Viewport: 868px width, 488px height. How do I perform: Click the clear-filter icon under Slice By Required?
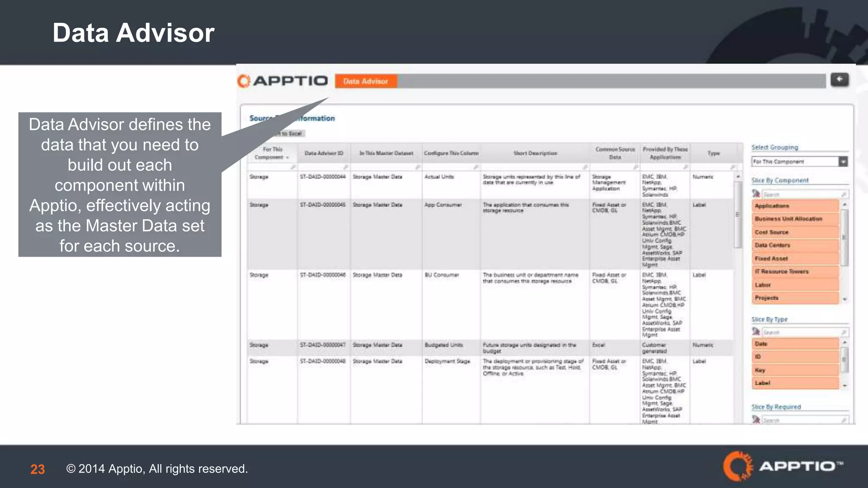tap(756, 419)
